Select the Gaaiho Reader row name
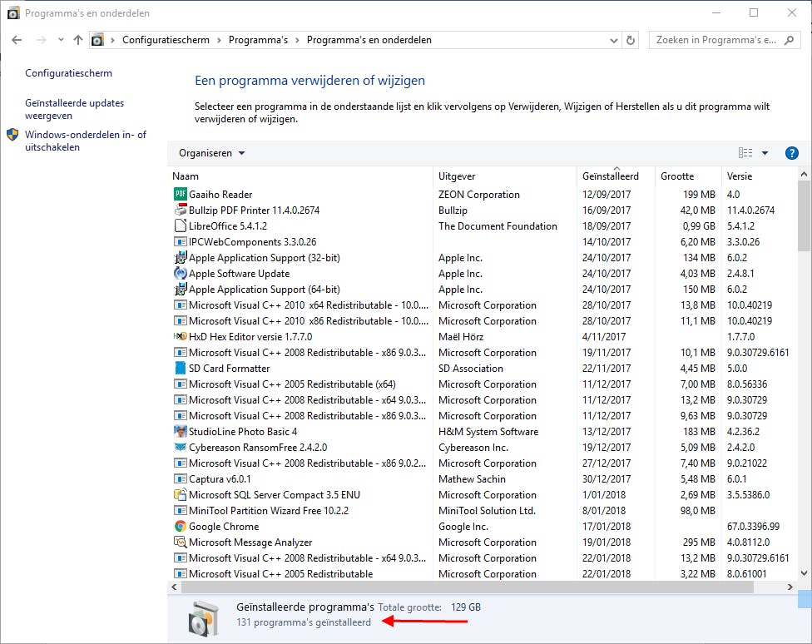This screenshot has width=812, height=644. pyautogui.click(x=220, y=195)
